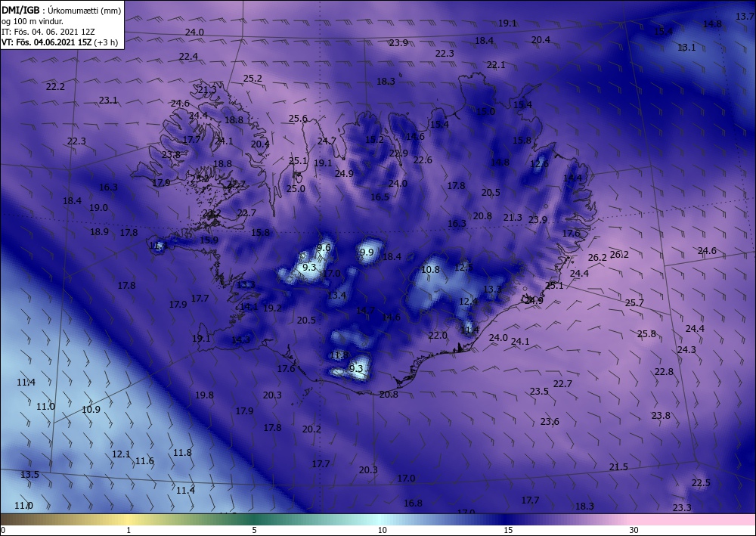
Task: Click the map value '20.2'
Action: click(311, 429)
